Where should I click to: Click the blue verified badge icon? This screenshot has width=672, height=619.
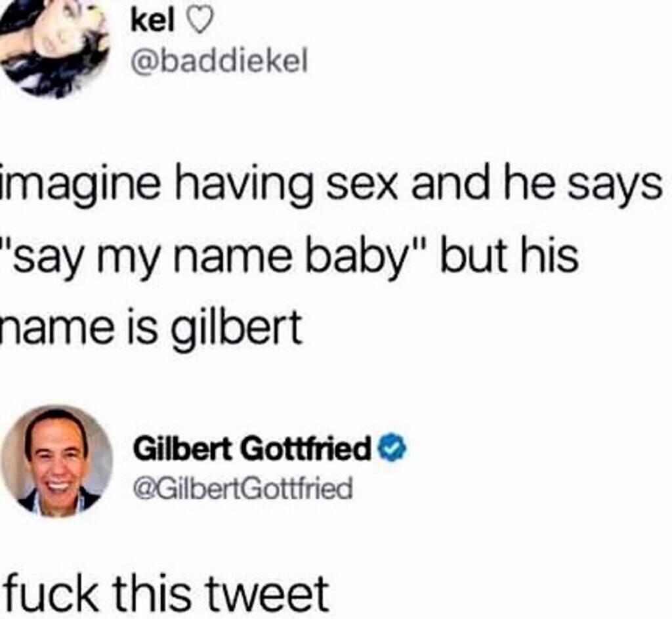392,449
